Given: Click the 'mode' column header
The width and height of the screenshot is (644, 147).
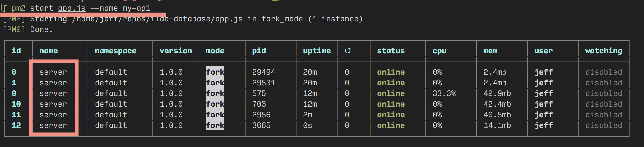Looking at the screenshot, I should [215, 51].
